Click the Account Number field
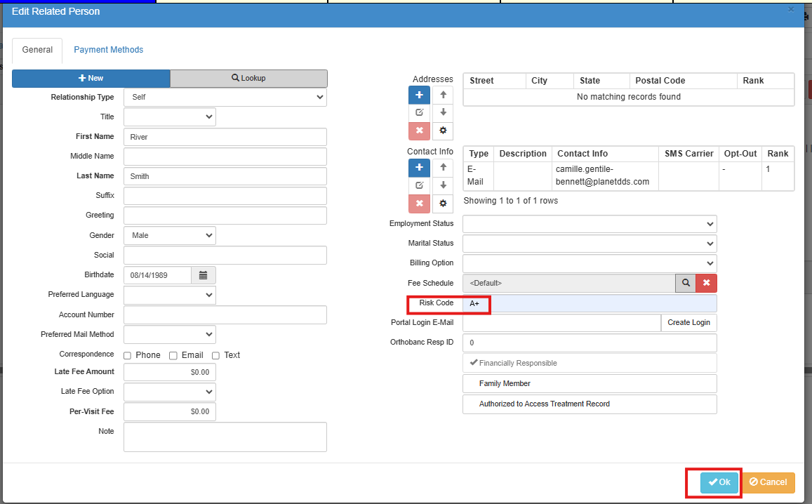This screenshot has height=504, width=812. [x=225, y=315]
